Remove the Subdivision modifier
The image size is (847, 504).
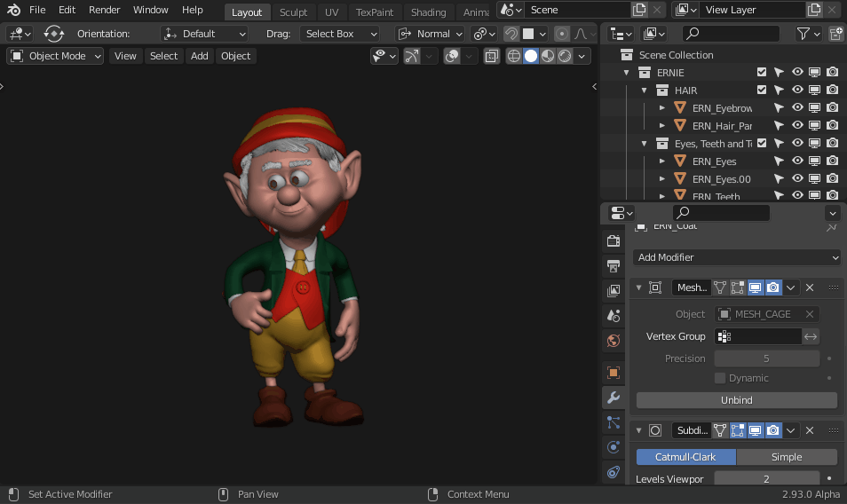[x=809, y=430]
